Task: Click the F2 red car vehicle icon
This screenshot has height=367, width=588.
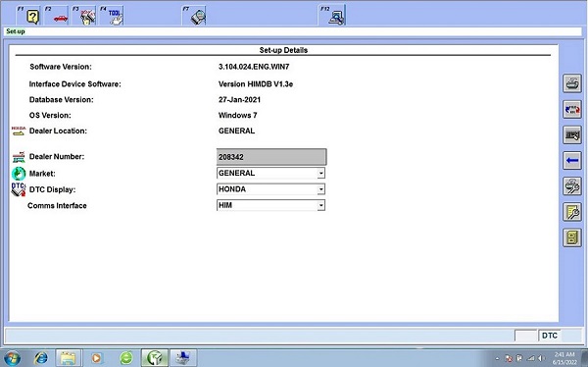Action: (56, 16)
